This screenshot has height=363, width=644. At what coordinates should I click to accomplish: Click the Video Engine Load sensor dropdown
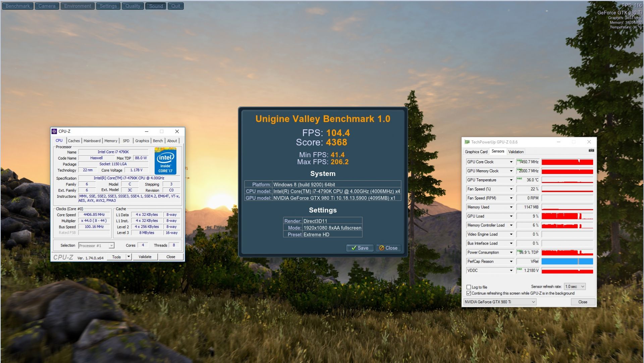click(x=511, y=234)
